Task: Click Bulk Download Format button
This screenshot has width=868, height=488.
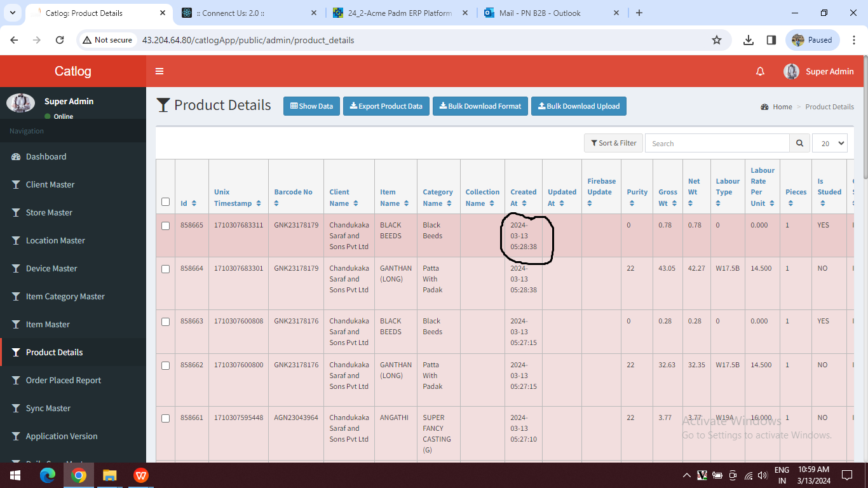Action: pos(480,106)
